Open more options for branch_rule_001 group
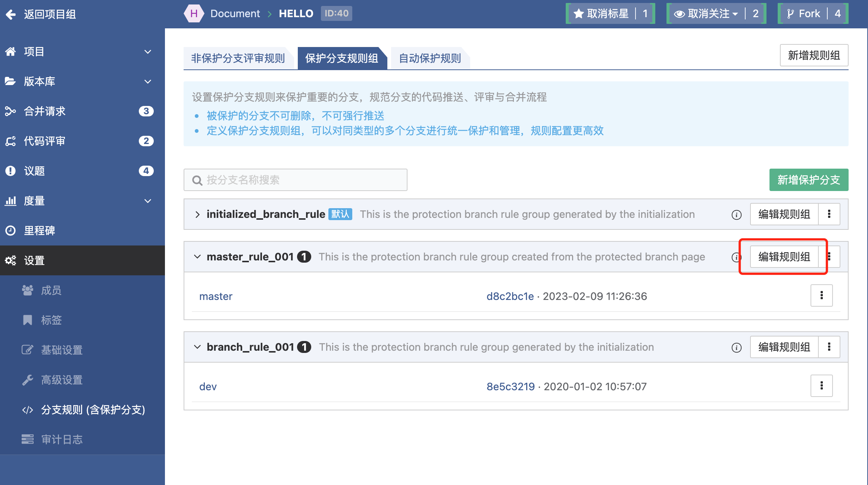 click(x=829, y=347)
